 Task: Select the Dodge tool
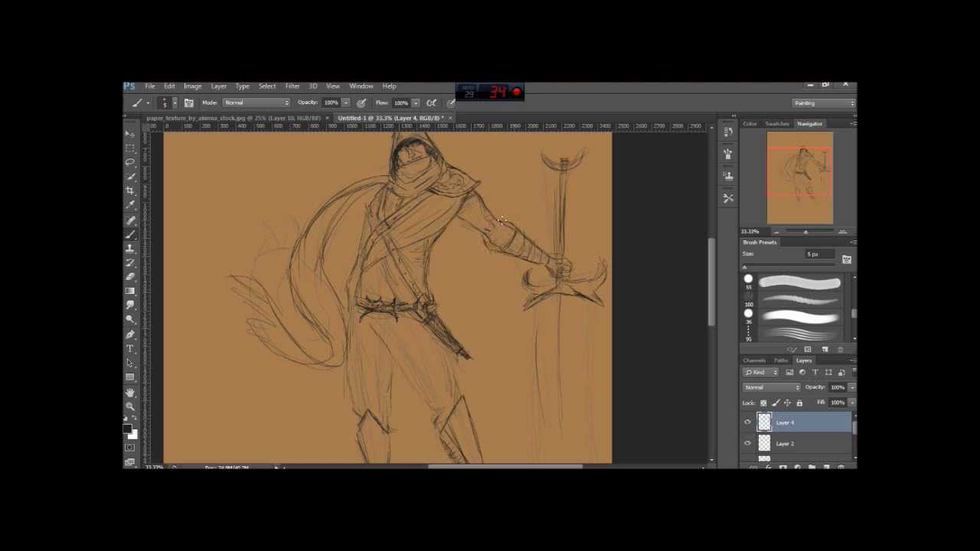point(130,320)
